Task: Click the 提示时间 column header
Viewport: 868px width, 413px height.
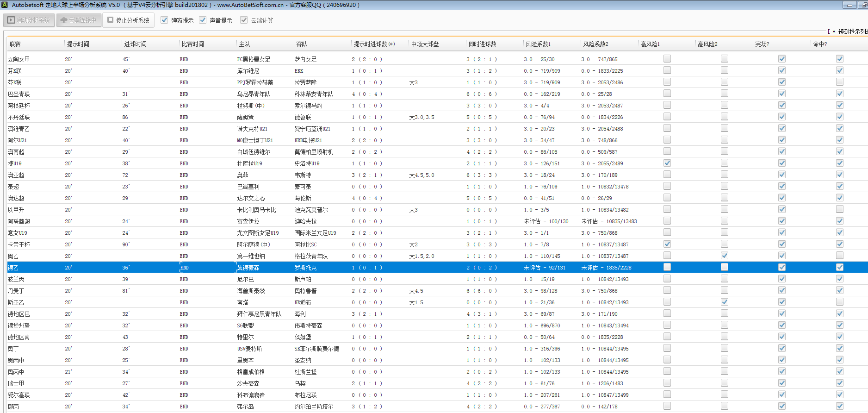Action: click(78, 44)
